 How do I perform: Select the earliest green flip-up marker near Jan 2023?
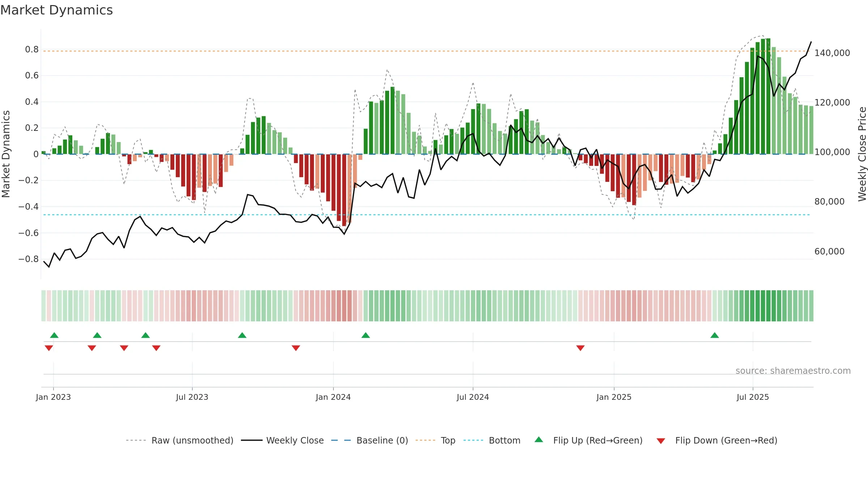coord(54,335)
